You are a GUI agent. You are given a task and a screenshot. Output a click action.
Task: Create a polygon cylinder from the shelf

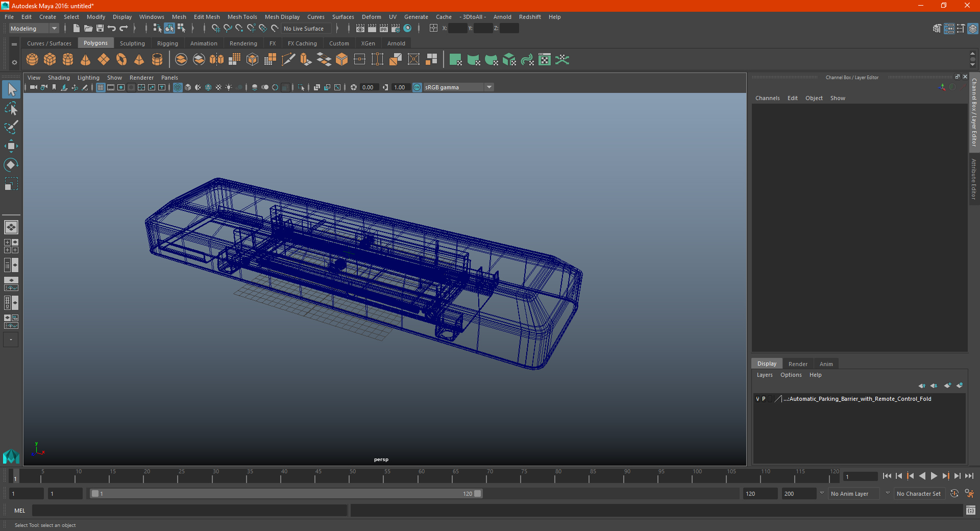pyautogui.click(x=68, y=60)
